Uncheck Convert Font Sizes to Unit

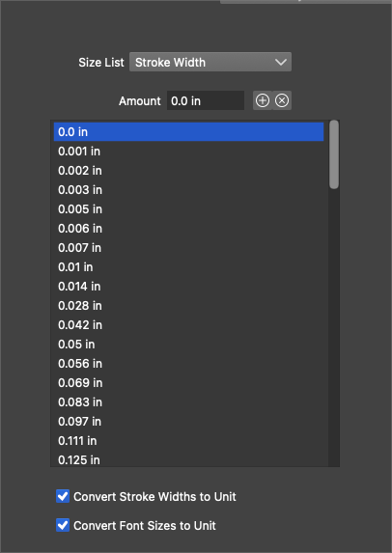pyautogui.click(x=63, y=525)
